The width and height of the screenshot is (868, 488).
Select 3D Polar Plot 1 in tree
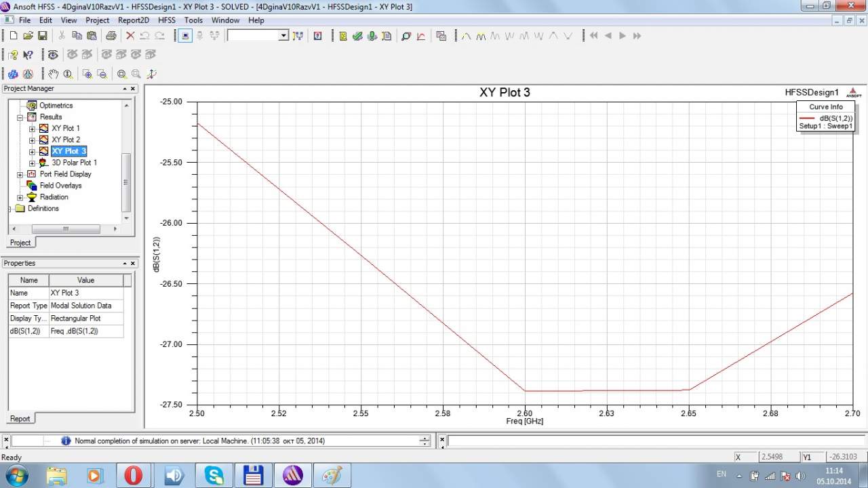click(74, 163)
